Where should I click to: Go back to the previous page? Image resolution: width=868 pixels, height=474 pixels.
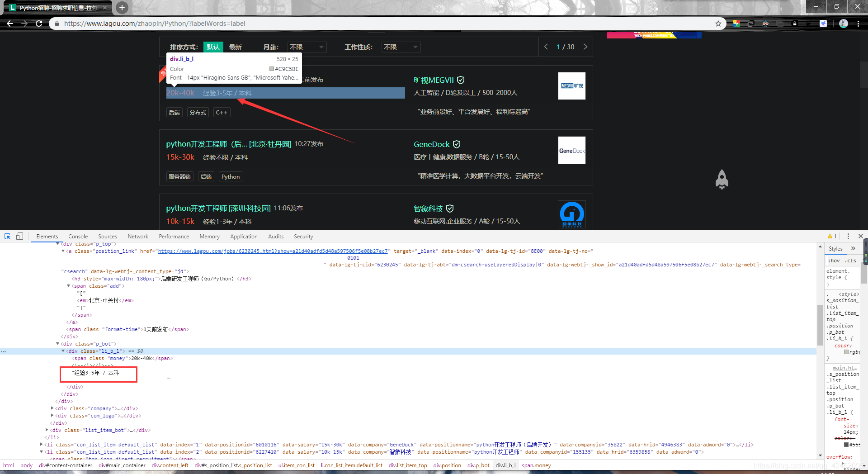click(10, 24)
